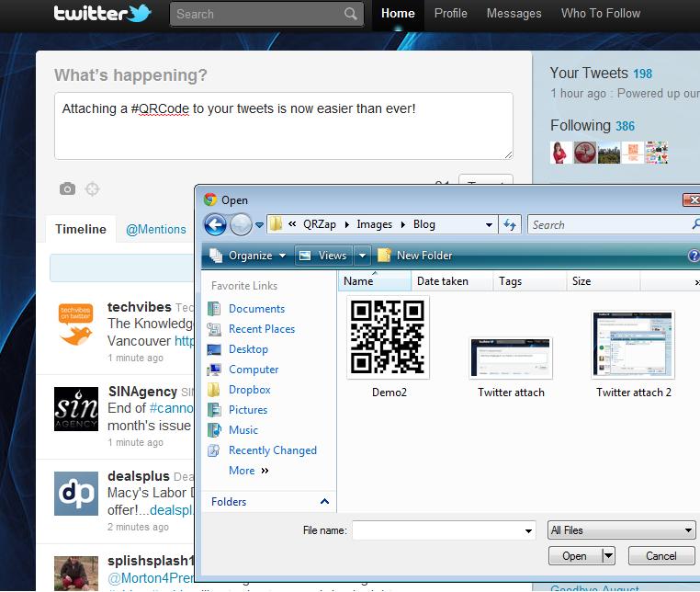Switch to the Home tab

point(398,14)
